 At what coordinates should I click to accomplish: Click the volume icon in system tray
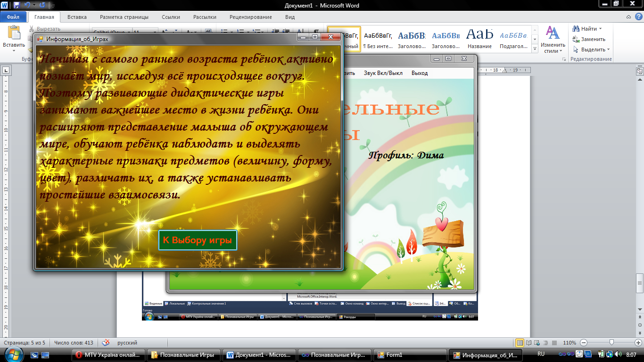[x=618, y=354]
